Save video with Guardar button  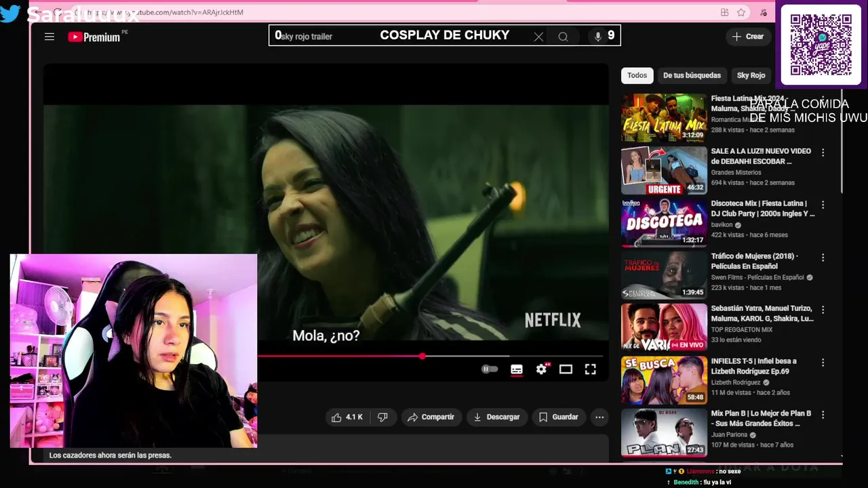point(558,417)
